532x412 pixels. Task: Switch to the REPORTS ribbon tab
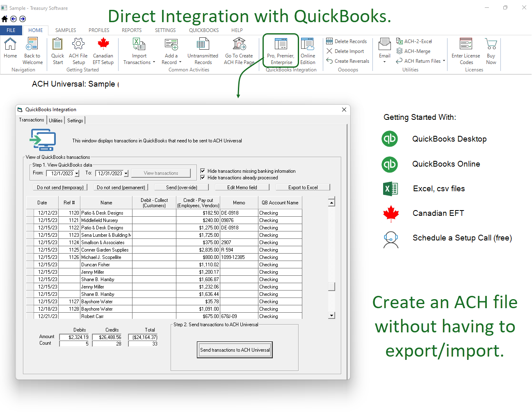click(132, 30)
